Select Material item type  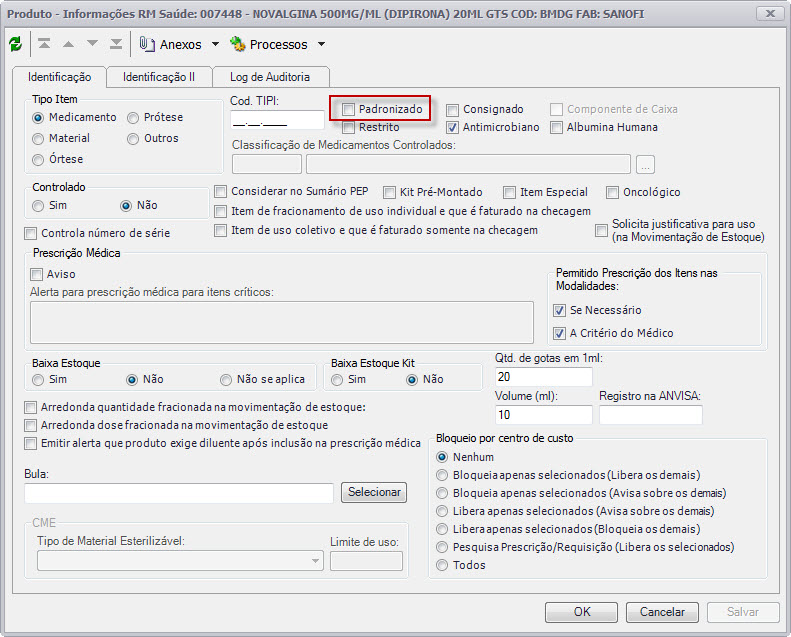(38, 139)
